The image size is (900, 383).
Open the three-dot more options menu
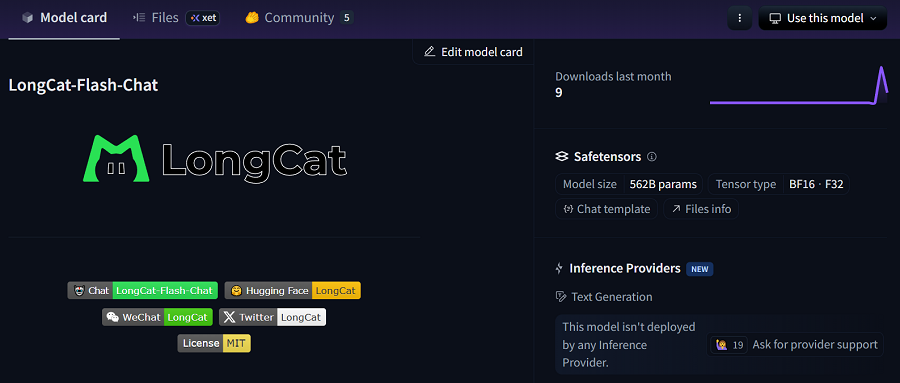pyautogui.click(x=740, y=18)
